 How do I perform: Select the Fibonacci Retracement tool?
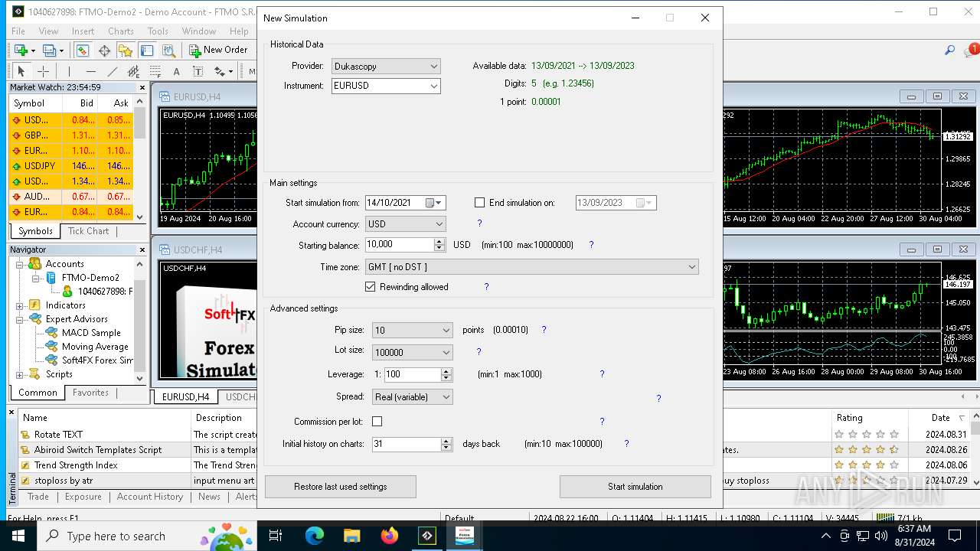pyautogui.click(x=155, y=71)
